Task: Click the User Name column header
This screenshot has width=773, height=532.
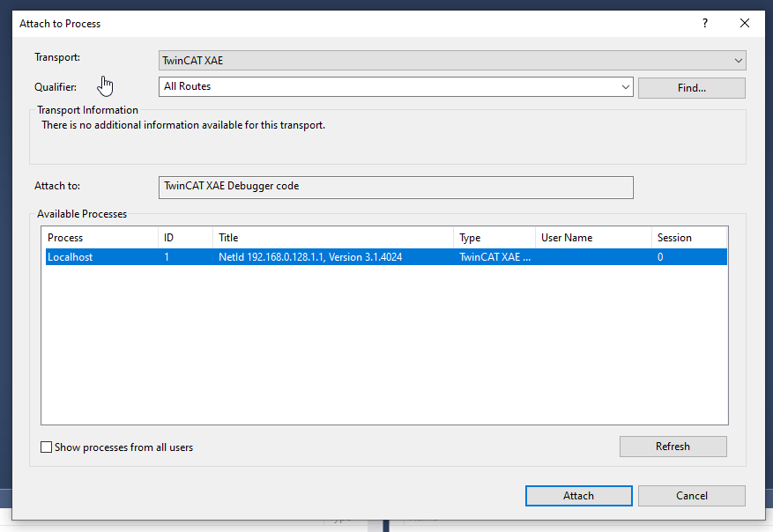Action: (x=593, y=238)
